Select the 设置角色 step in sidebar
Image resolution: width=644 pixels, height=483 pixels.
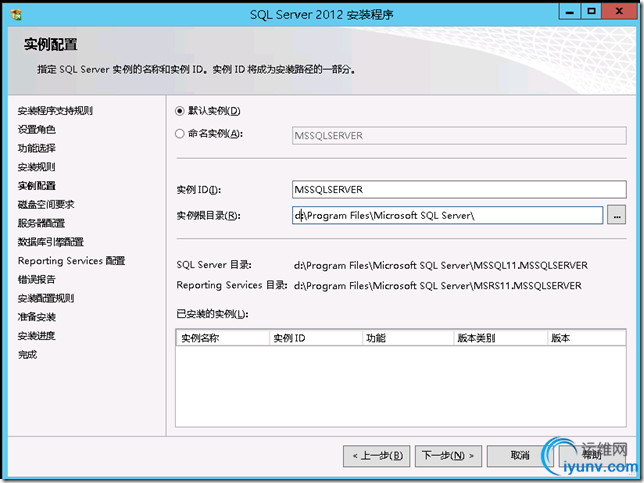click(37, 130)
